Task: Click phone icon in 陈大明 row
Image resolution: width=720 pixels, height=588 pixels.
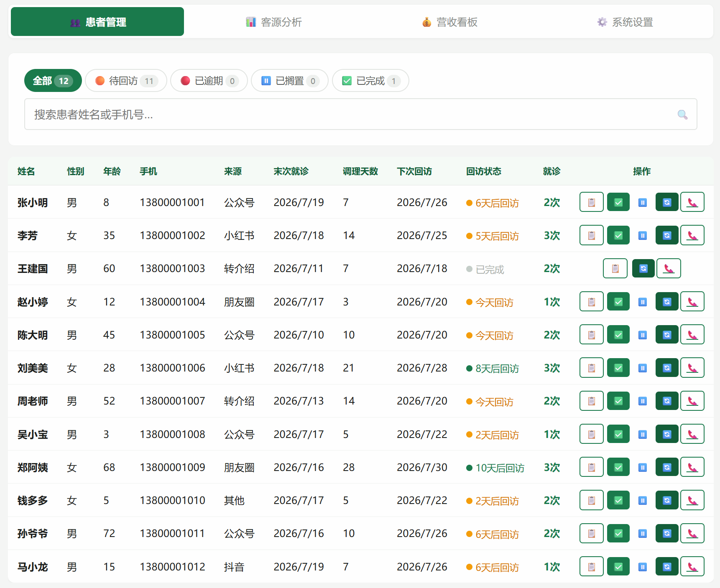Action: (692, 335)
